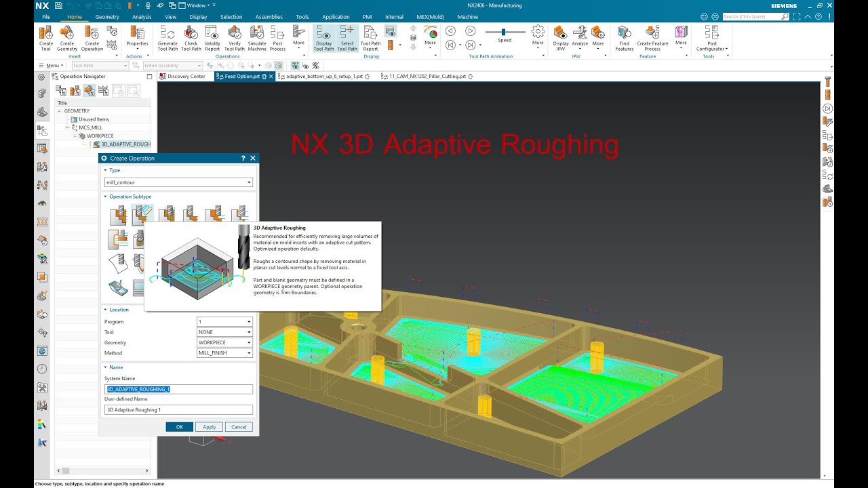The image size is (868, 488).
Task: Open Method dropdown MILL_FINISH
Action: (224, 353)
